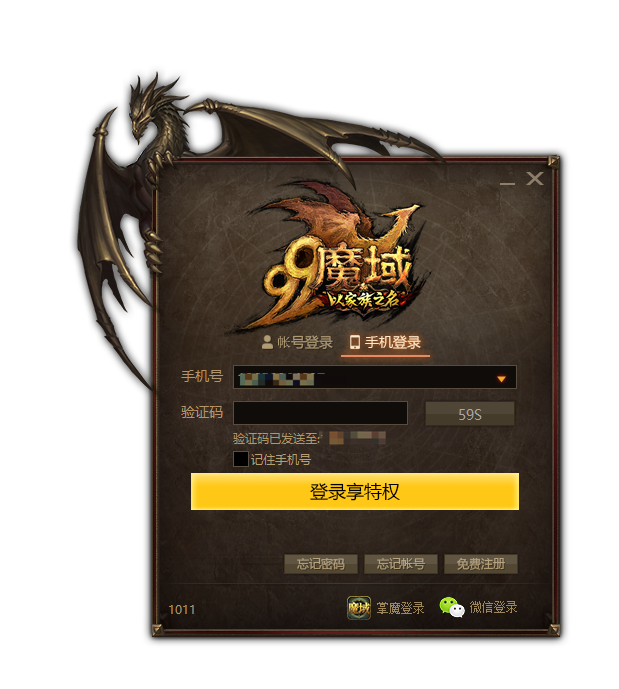
Task: Select the 手机登录 tab
Action: click(385, 342)
